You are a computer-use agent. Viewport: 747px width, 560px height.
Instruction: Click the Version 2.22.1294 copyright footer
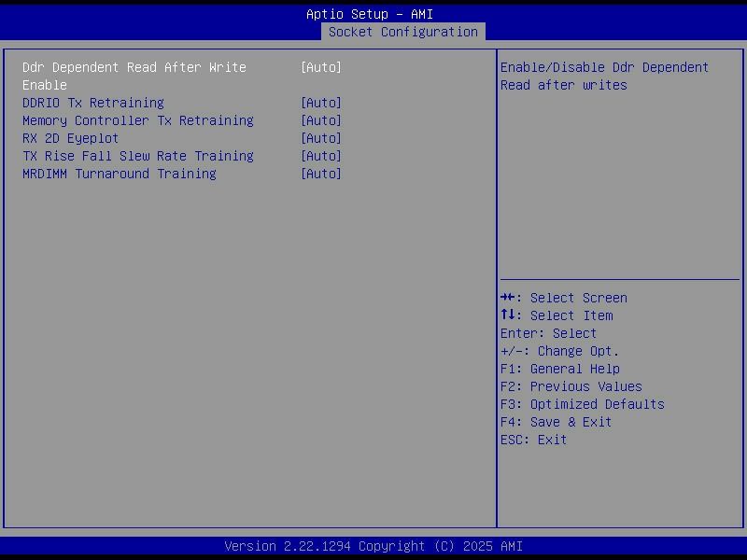373,546
